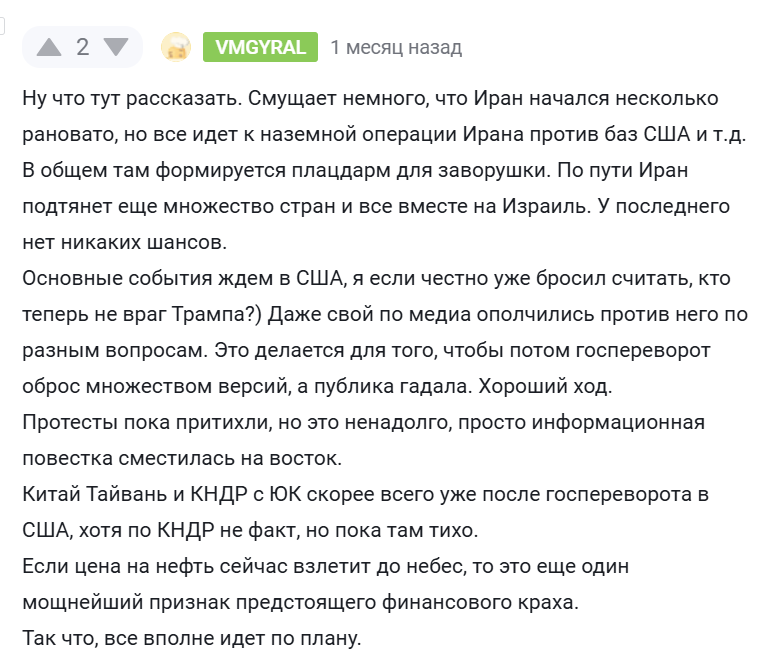The width and height of the screenshot is (779, 661).
Task: Click the line starting "Основные события ждем"
Action: [x=376, y=278]
